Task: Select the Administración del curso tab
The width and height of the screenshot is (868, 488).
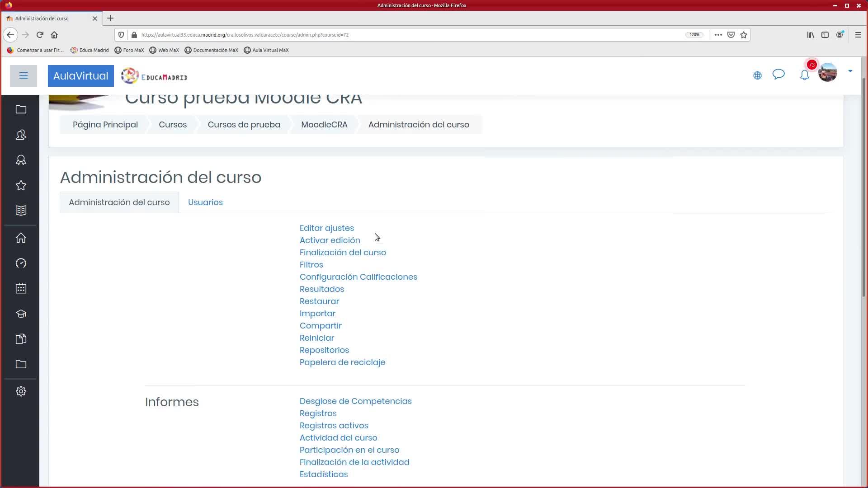Action: 119,202
